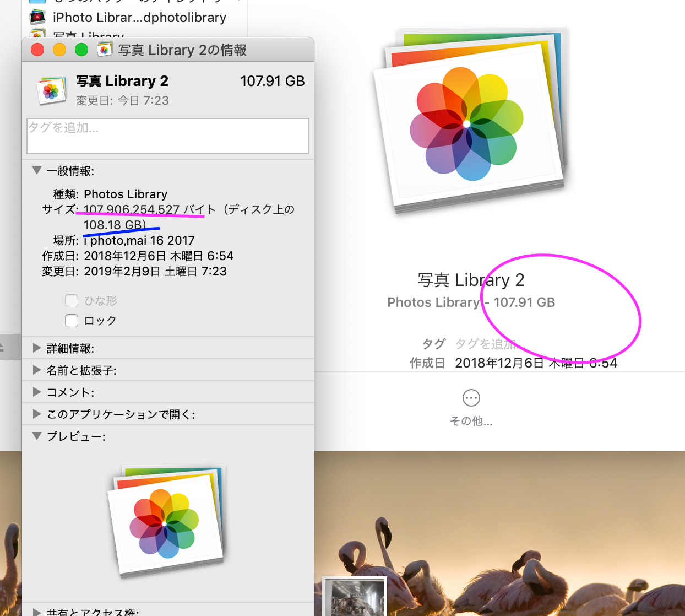The width and height of the screenshot is (685, 616).
Task: Enable the ひな形 checkbox
Action: click(72, 301)
